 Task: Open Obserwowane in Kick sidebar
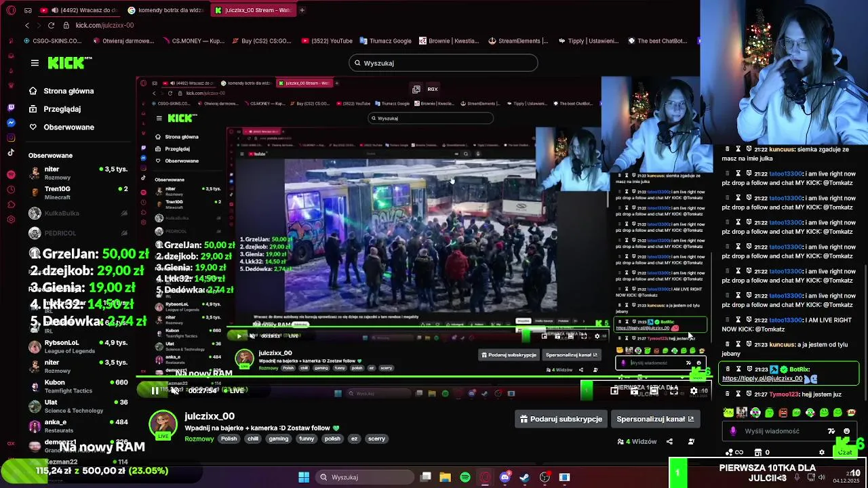coord(68,127)
